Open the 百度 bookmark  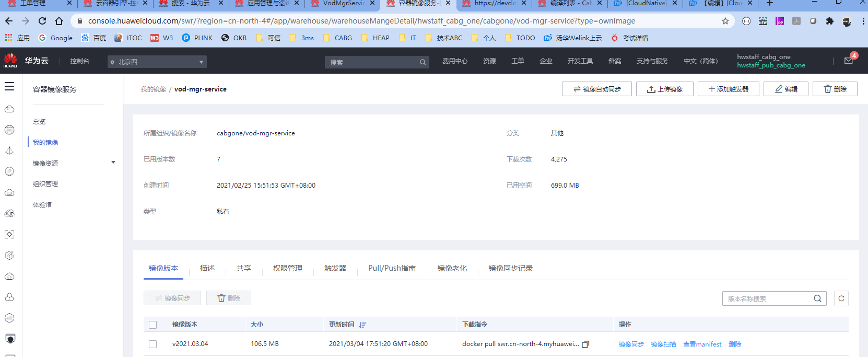point(94,38)
